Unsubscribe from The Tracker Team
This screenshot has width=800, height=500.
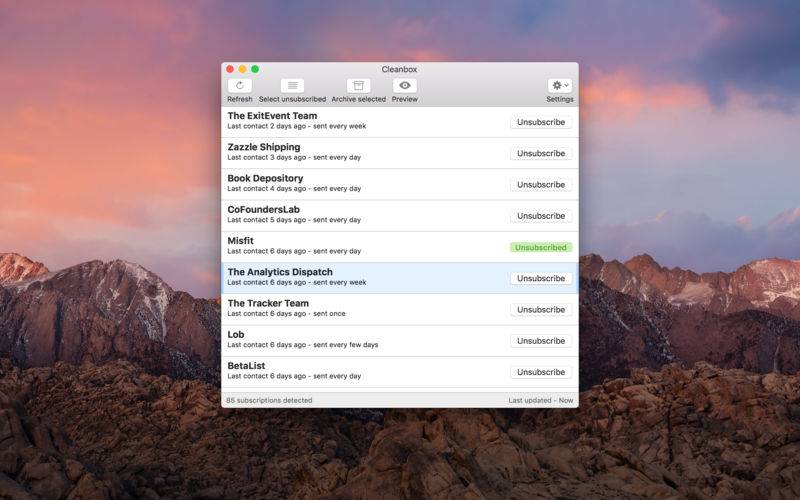(x=541, y=310)
